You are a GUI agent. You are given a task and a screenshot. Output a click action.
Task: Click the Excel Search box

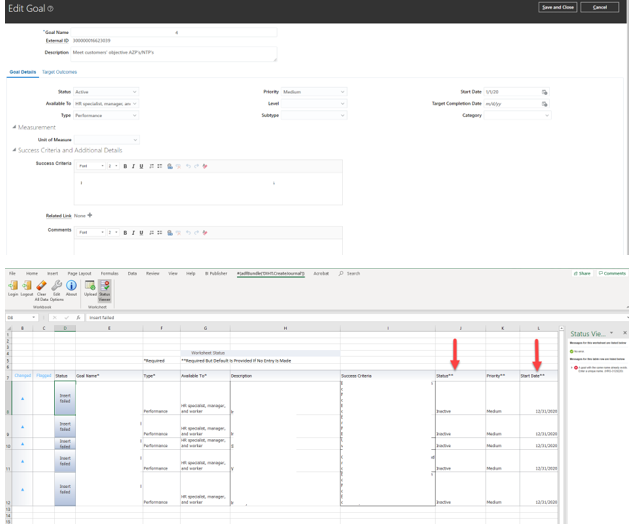(349, 273)
